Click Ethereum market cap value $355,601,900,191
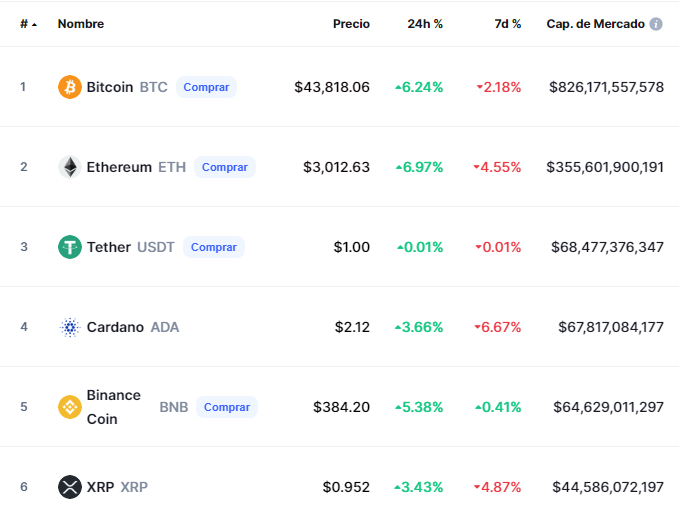 click(605, 167)
